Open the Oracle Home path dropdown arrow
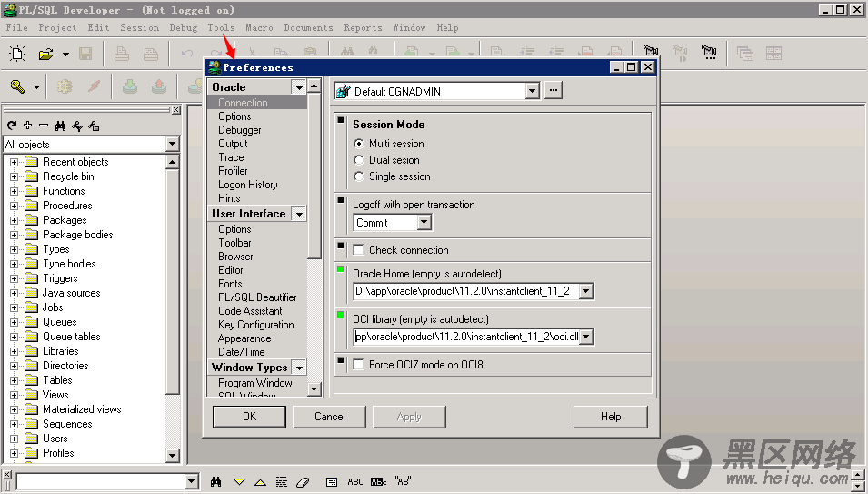This screenshot has height=494, width=868. (x=585, y=291)
